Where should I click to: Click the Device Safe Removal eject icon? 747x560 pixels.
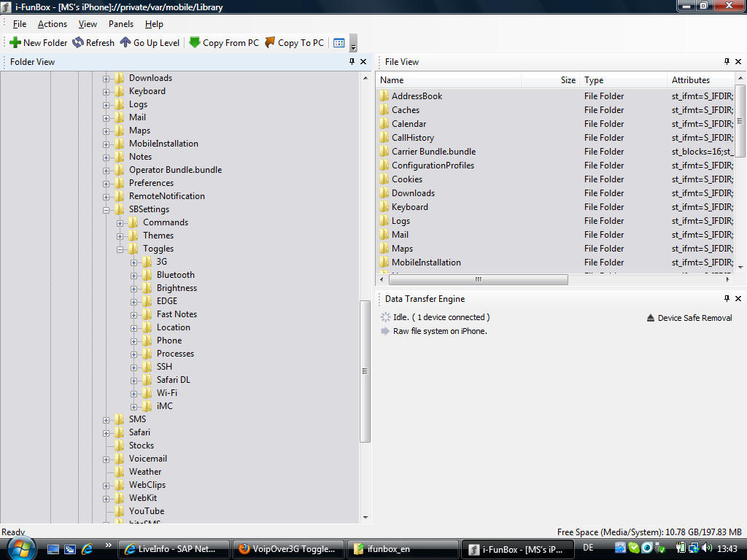click(651, 318)
